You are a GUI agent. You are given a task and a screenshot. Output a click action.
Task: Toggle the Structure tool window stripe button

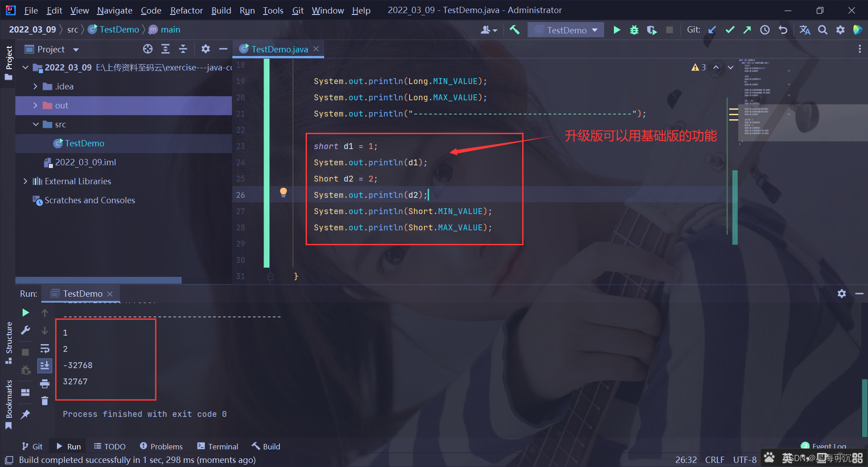click(8, 342)
